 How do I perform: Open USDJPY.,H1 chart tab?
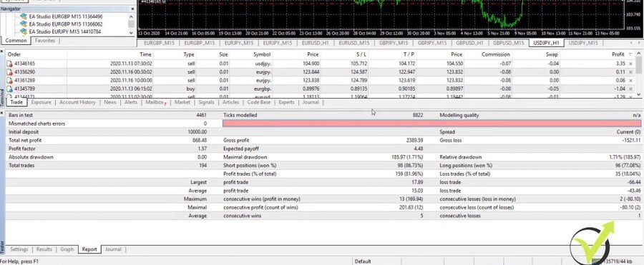point(546,43)
